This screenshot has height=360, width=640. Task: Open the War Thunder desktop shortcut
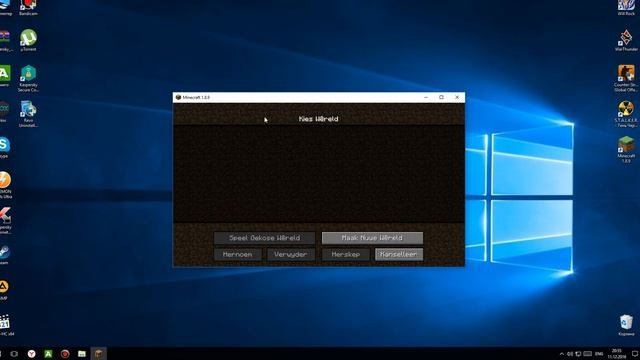626,40
